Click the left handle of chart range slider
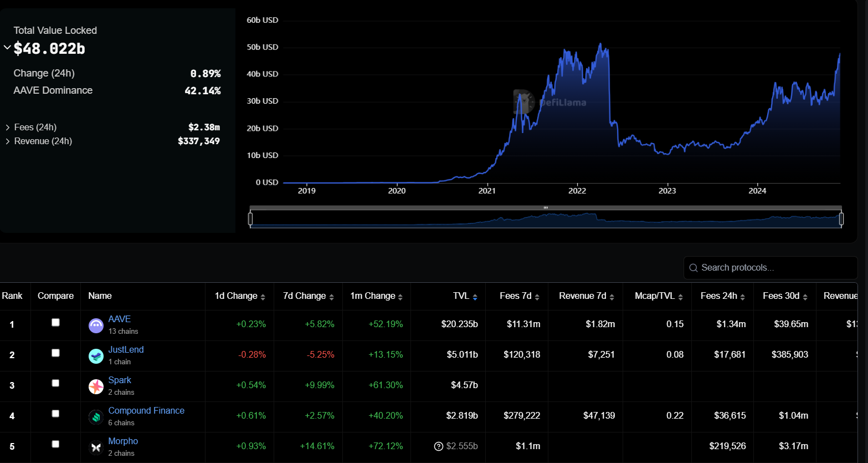 pyautogui.click(x=250, y=219)
